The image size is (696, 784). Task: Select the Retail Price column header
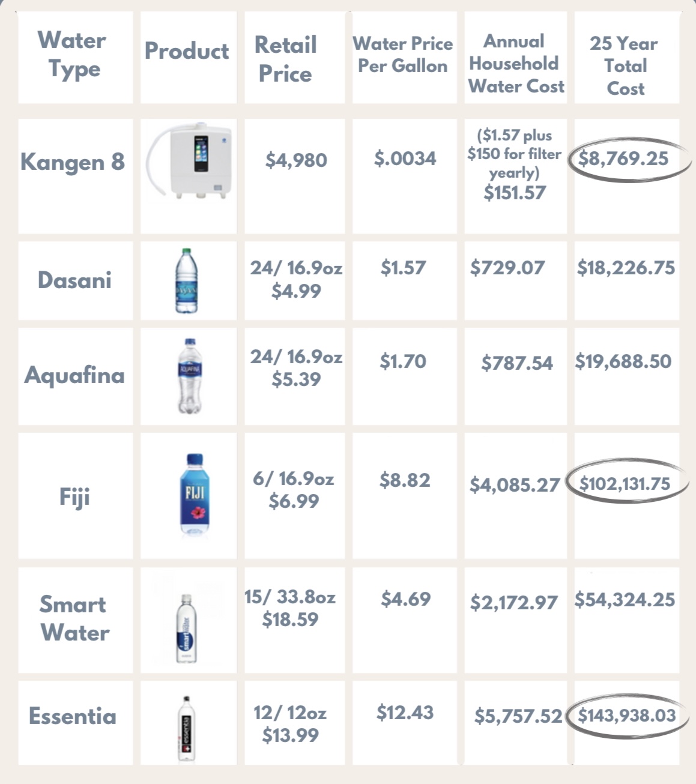[x=286, y=59]
